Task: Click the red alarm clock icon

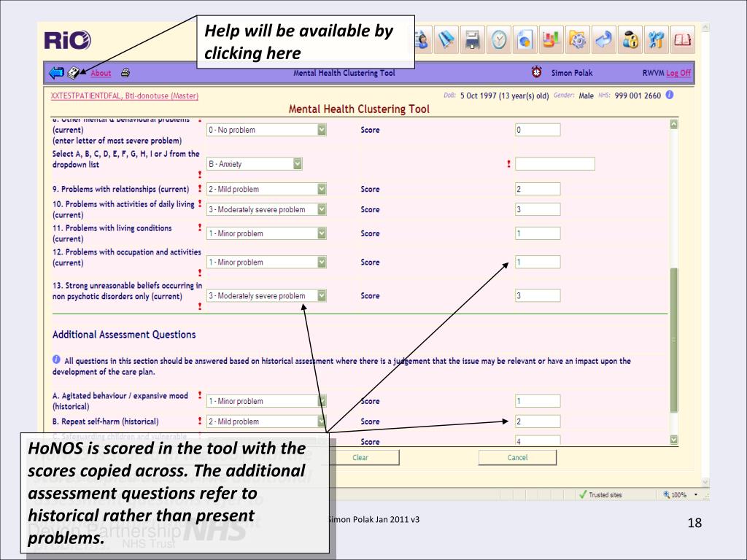Action: click(x=536, y=72)
